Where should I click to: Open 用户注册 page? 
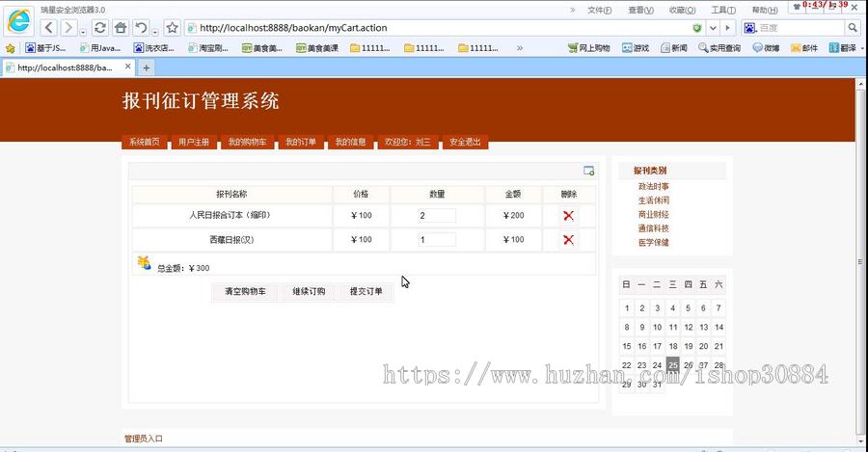[x=194, y=143]
